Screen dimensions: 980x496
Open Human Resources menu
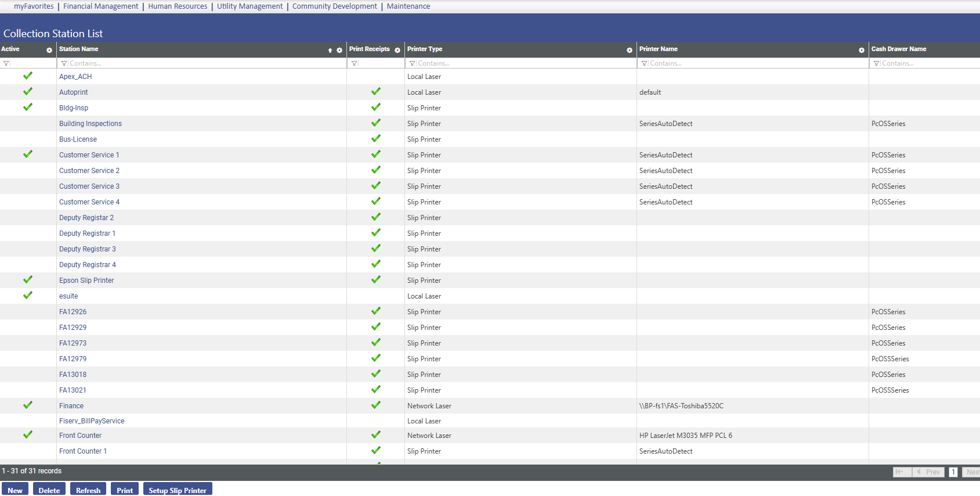[178, 6]
